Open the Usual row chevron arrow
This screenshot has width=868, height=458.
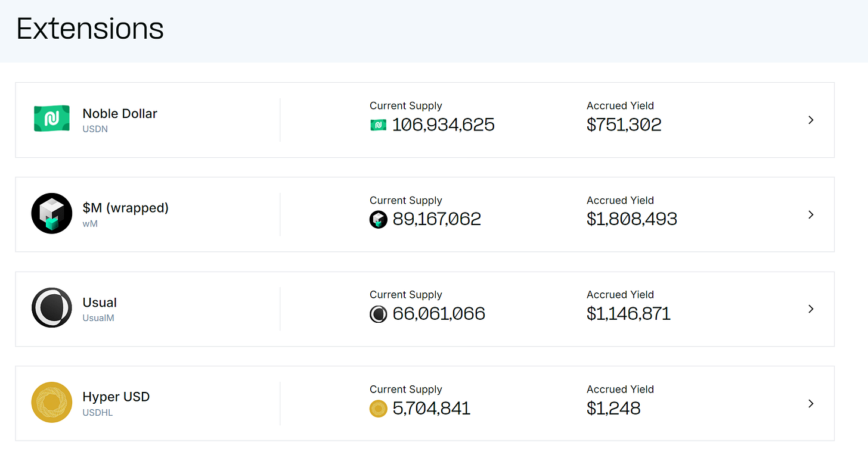(x=811, y=309)
